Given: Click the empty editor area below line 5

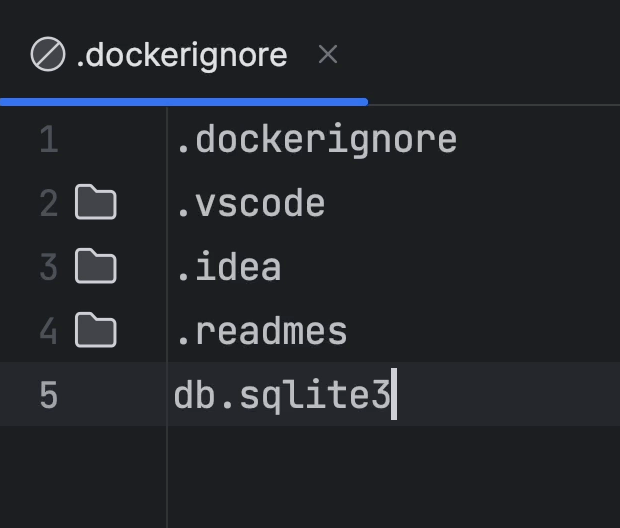Looking at the screenshot, I should (x=390, y=475).
